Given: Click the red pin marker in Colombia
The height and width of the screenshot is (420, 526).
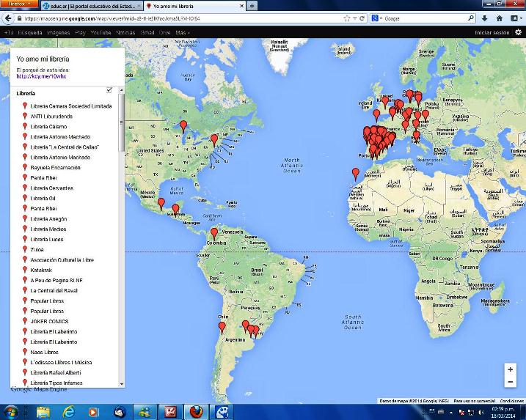Looking at the screenshot, I should point(214,233).
